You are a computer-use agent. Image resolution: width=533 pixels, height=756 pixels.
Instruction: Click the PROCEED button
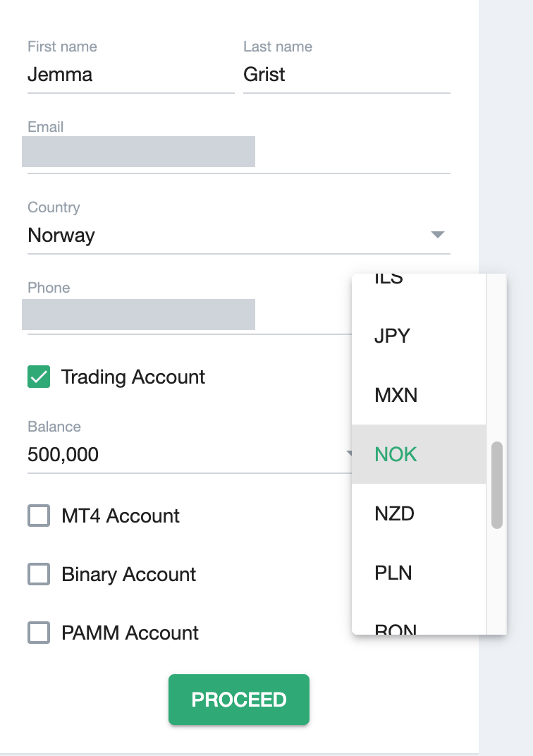[x=238, y=699]
